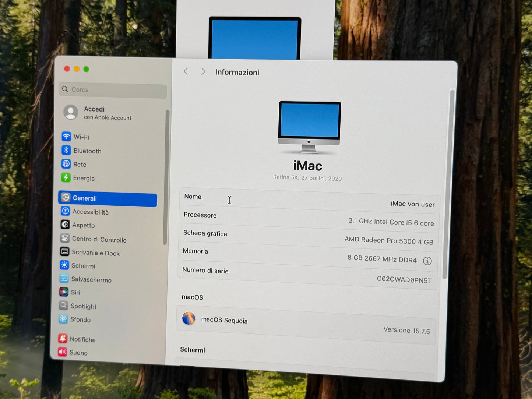Click the green full-screen window button

tap(86, 69)
